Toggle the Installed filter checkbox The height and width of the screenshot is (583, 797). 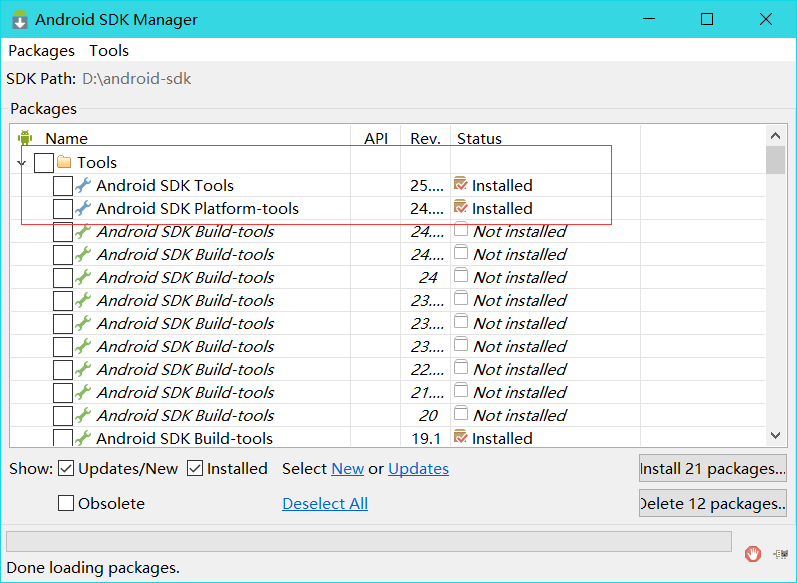pyautogui.click(x=195, y=468)
